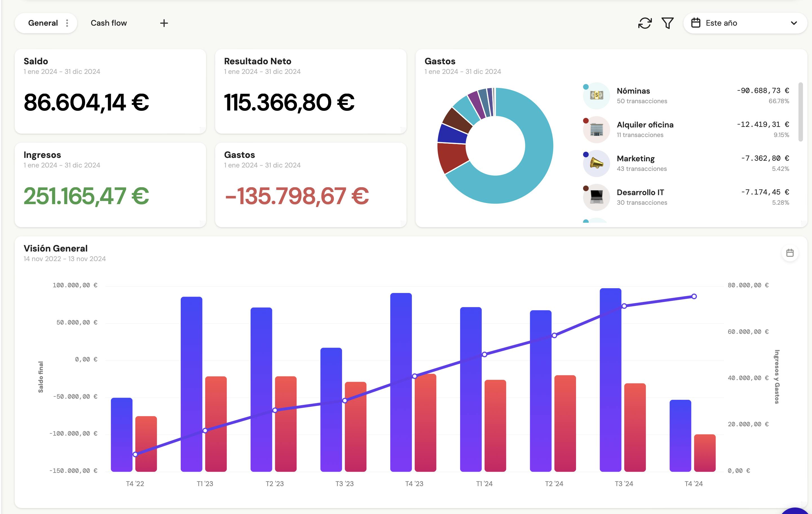This screenshot has height=514, width=812.
Task: Select the Desarrollo IT expense name
Action: tap(640, 192)
